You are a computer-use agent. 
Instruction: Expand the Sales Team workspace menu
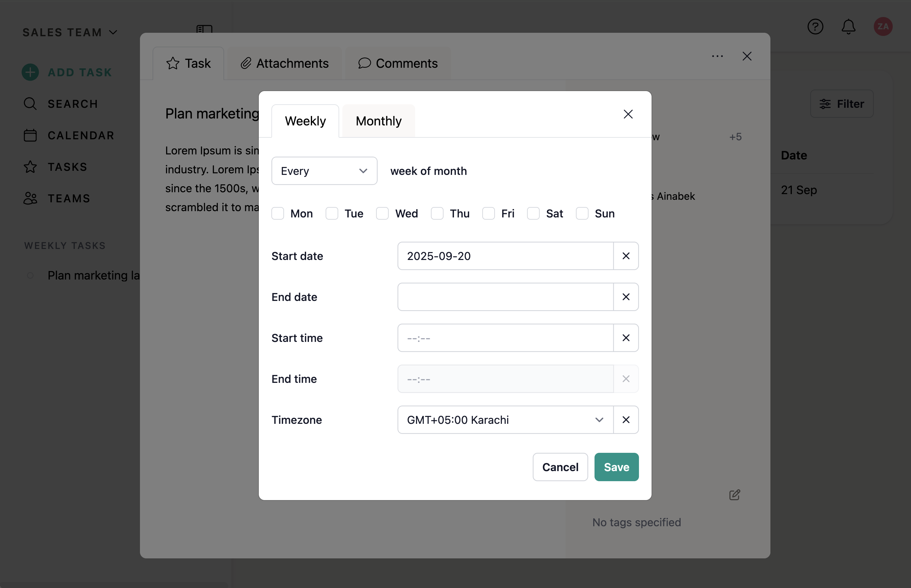coord(70,32)
